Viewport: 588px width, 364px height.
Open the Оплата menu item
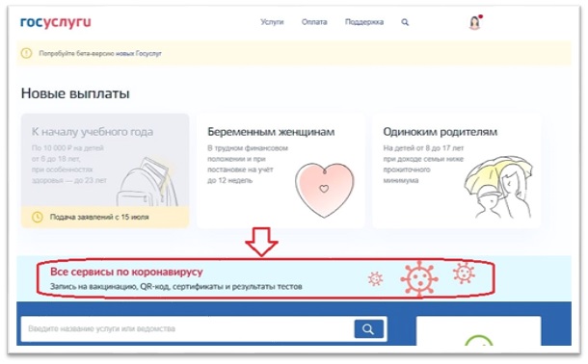click(314, 22)
